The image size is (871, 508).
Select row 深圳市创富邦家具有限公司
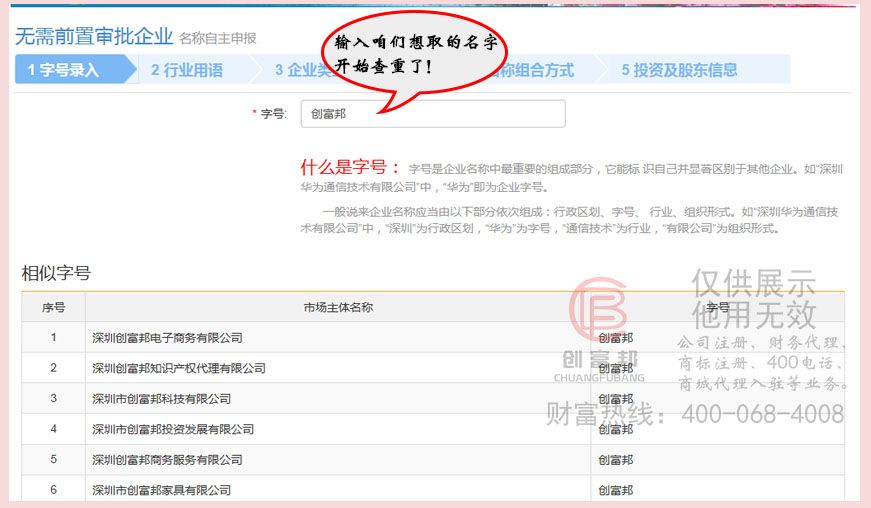(x=433, y=489)
